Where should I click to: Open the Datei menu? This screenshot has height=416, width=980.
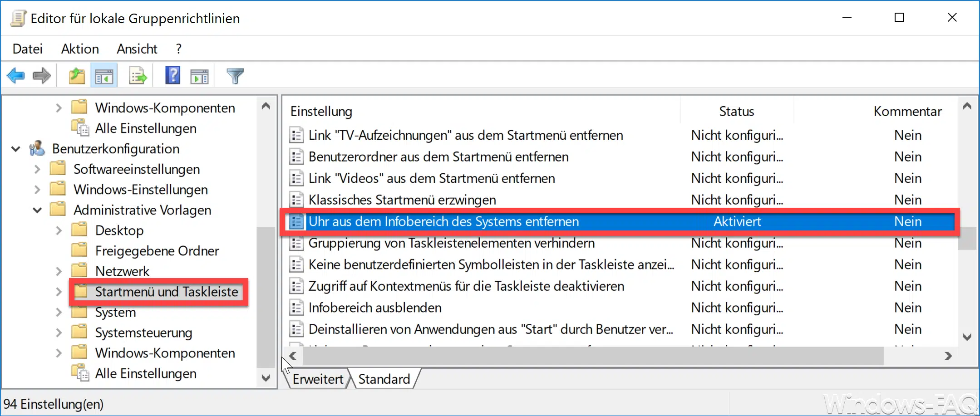(x=27, y=49)
